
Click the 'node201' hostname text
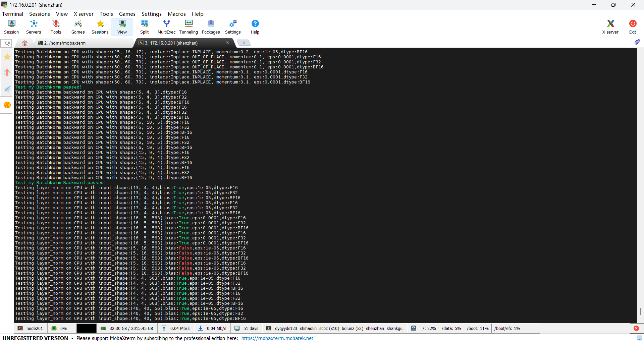coord(35,328)
